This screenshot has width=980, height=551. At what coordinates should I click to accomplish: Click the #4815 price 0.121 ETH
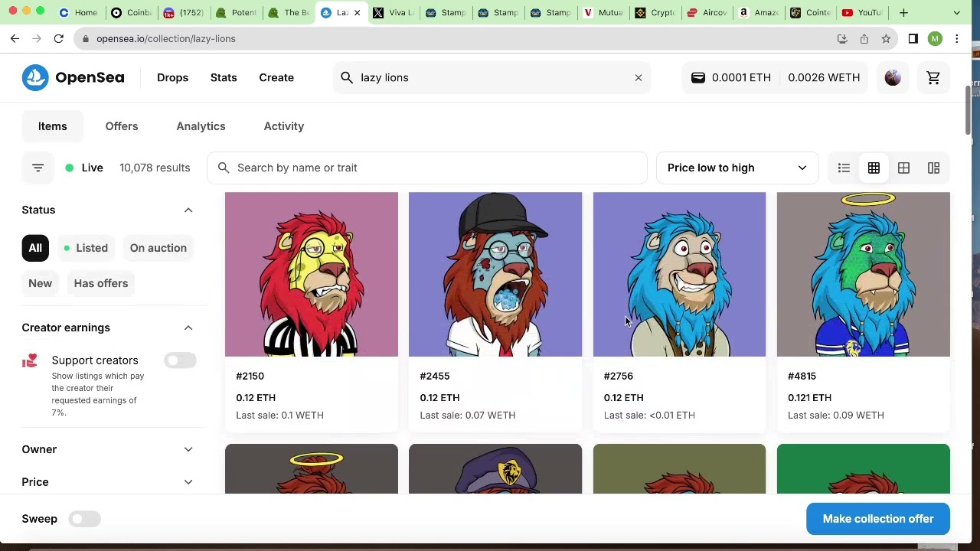[809, 397]
